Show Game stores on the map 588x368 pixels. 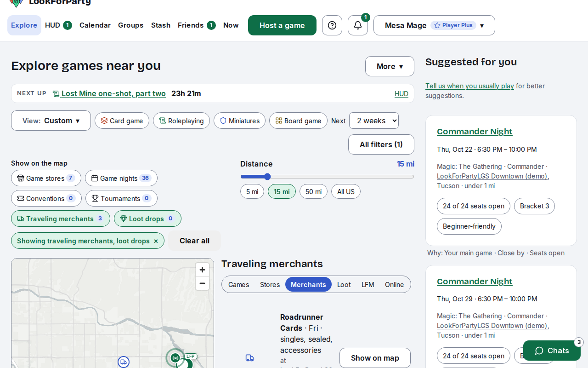click(x=46, y=178)
